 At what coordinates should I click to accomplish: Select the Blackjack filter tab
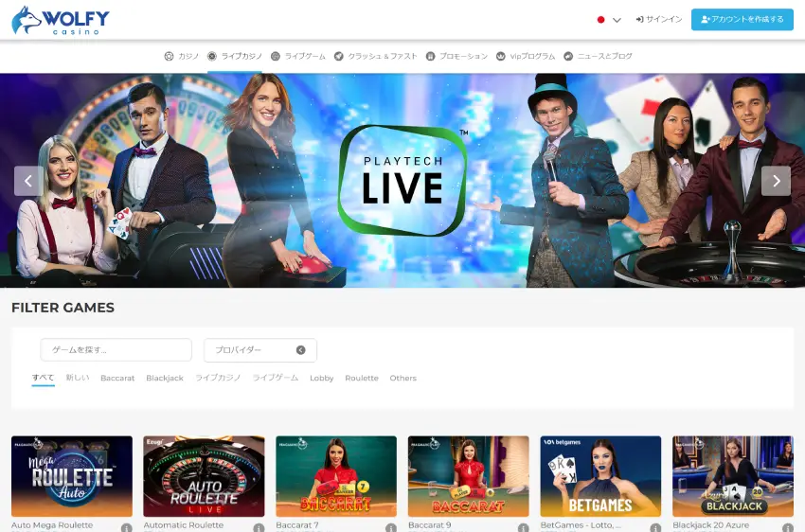165,378
